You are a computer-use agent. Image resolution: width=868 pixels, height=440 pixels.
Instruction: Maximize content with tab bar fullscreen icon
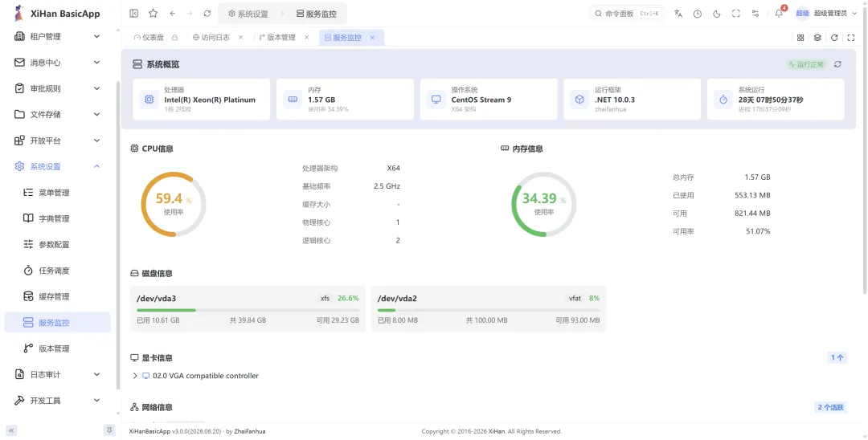[851, 38]
